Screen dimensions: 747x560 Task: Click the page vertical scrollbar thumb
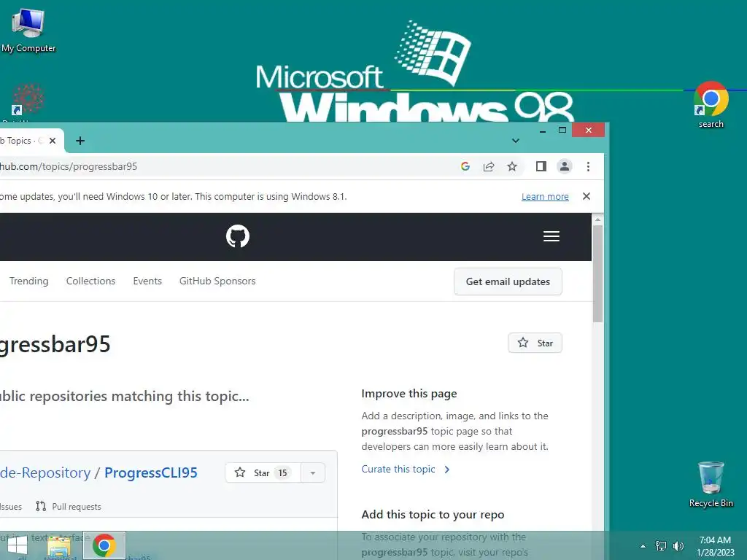pos(598,274)
